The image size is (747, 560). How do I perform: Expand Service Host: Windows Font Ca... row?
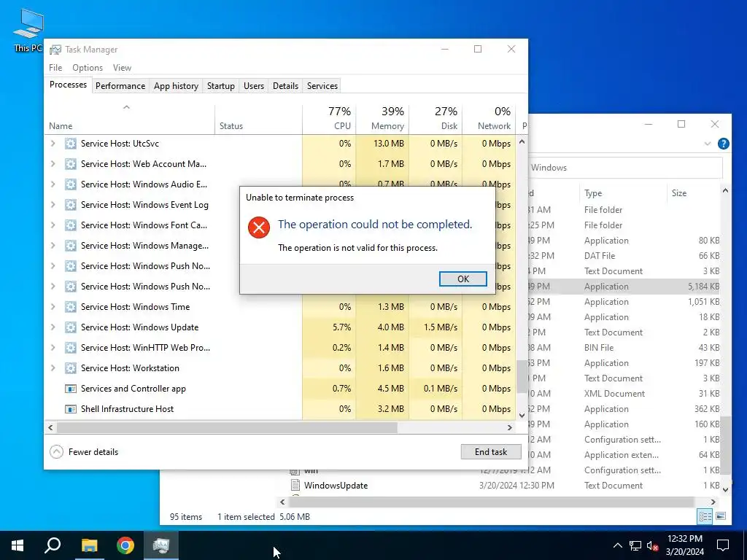point(53,225)
